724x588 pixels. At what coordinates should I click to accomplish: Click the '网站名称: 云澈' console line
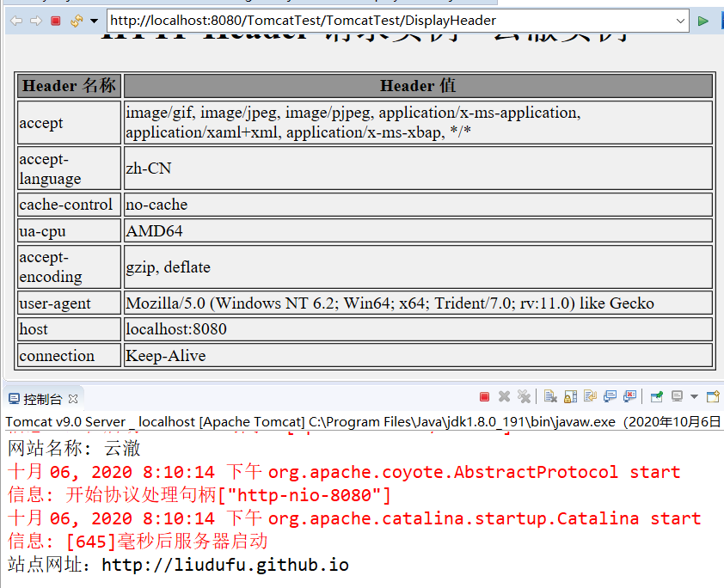(74, 449)
